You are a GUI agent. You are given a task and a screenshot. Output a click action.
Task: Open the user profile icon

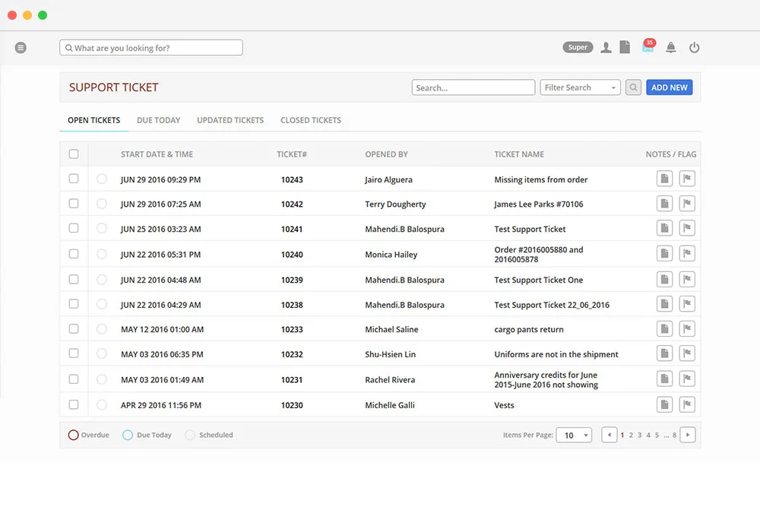click(x=606, y=46)
